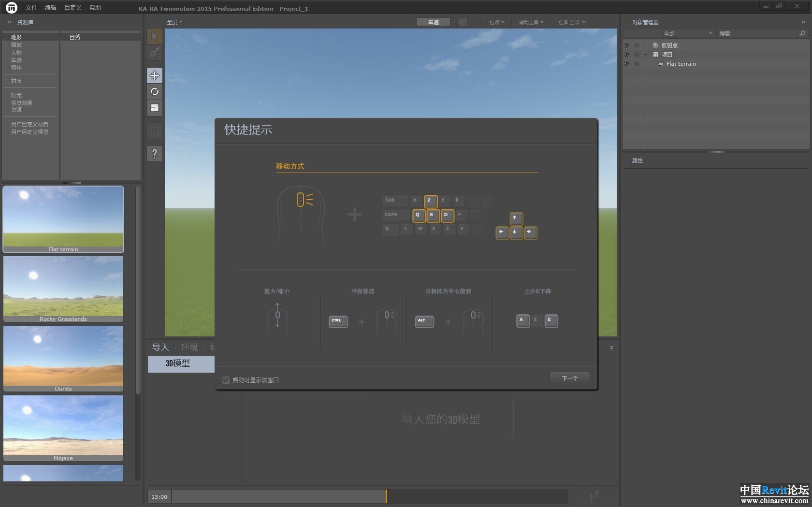The image size is (812, 507).
Task: Open the 辅助工具 dropdown
Action: tap(531, 22)
